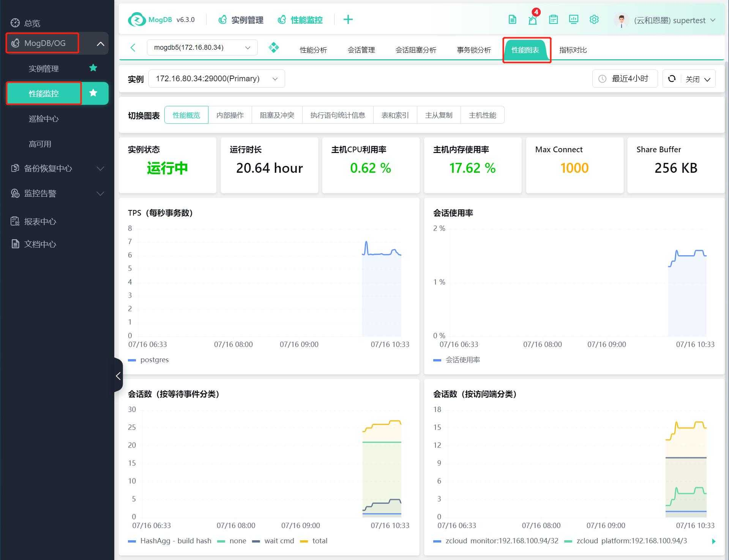
Task: Open 实例管理 in the sidebar
Action: tap(44, 68)
